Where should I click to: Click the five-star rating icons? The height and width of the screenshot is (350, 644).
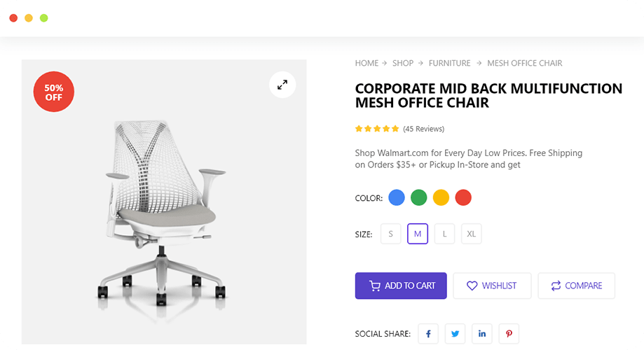tap(377, 129)
